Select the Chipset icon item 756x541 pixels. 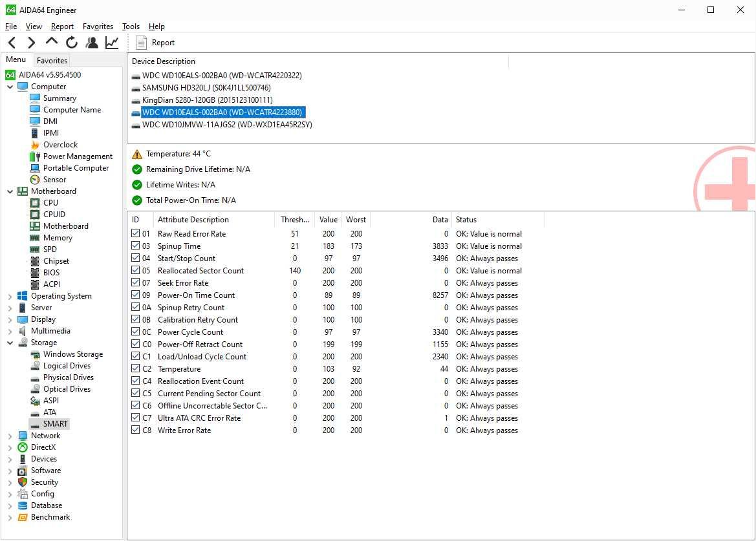(35, 260)
